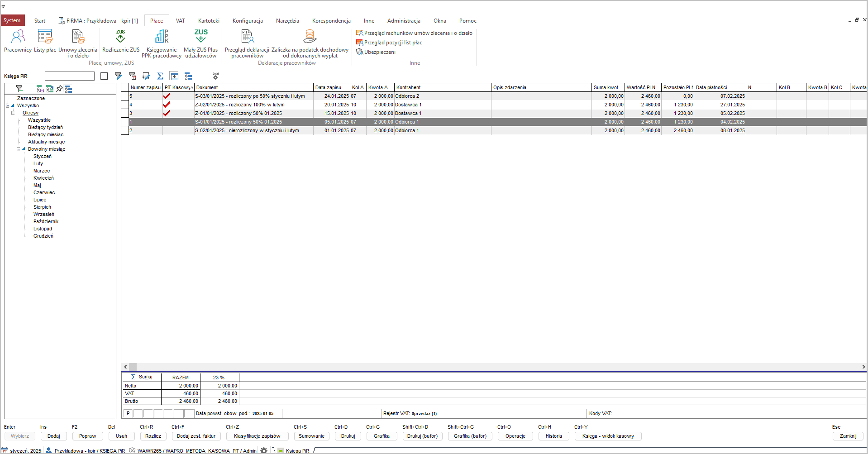Select Bieżący tydzień period

45,127
